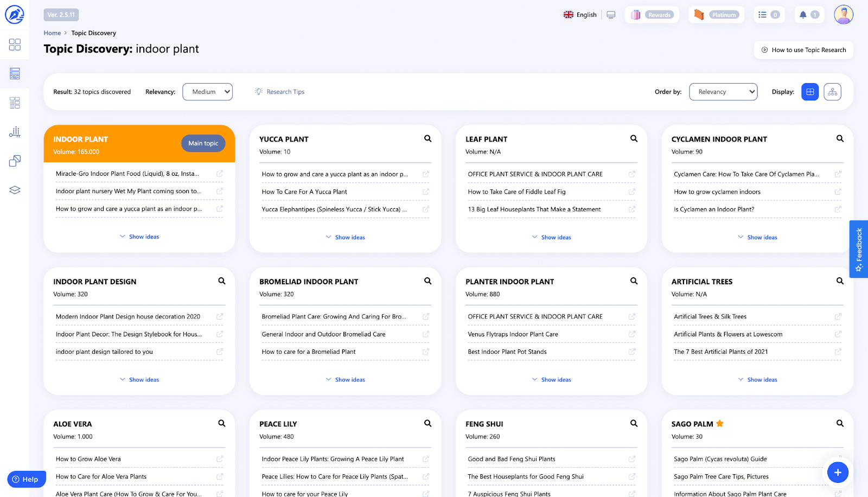Toggle the favorite star on SAGO PALM
Image resolution: width=868 pixels, height=497 pixels.
(720, 423)
